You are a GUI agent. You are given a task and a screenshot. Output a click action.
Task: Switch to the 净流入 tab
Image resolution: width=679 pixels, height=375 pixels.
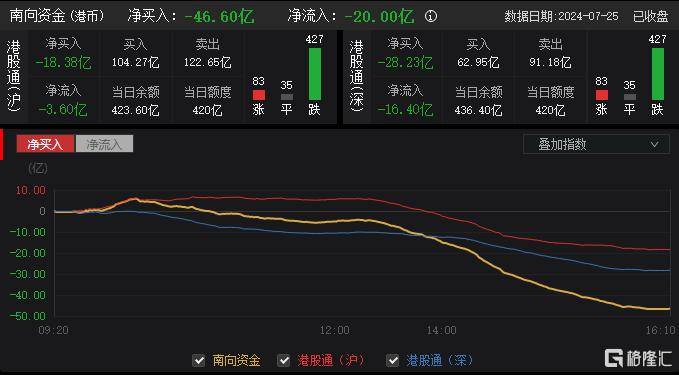click(104, 144)
